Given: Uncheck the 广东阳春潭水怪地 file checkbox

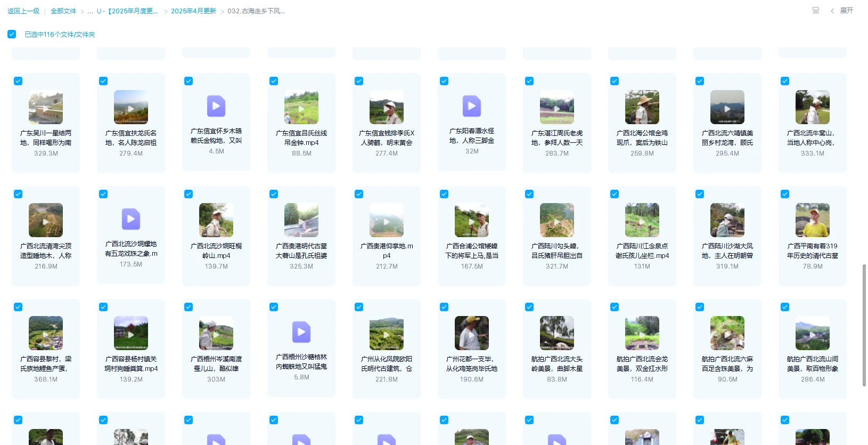Looking at the screenshot, I should pos(444,81).
